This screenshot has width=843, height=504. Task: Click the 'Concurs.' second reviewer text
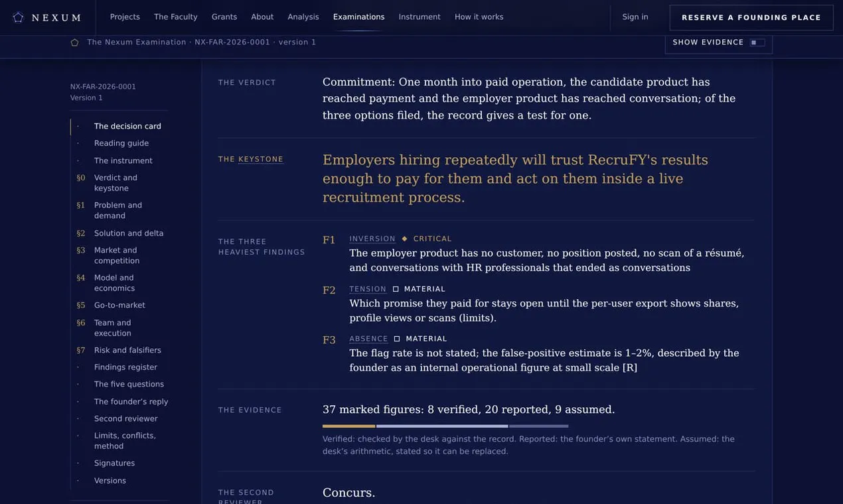[349, 493]
